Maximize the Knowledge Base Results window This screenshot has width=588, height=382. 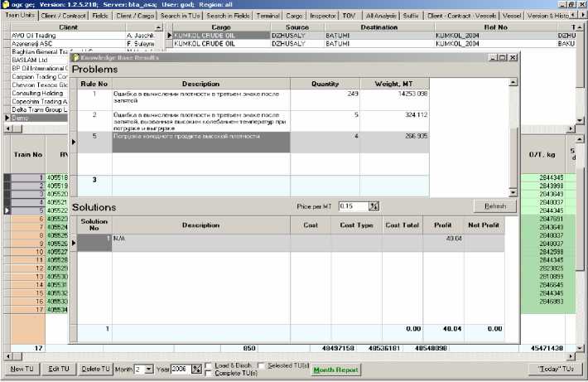coord(502,58)
